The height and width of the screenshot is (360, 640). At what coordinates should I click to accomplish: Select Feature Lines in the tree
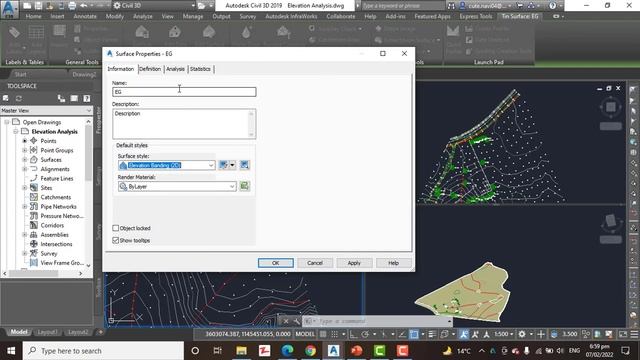point(57,178)
